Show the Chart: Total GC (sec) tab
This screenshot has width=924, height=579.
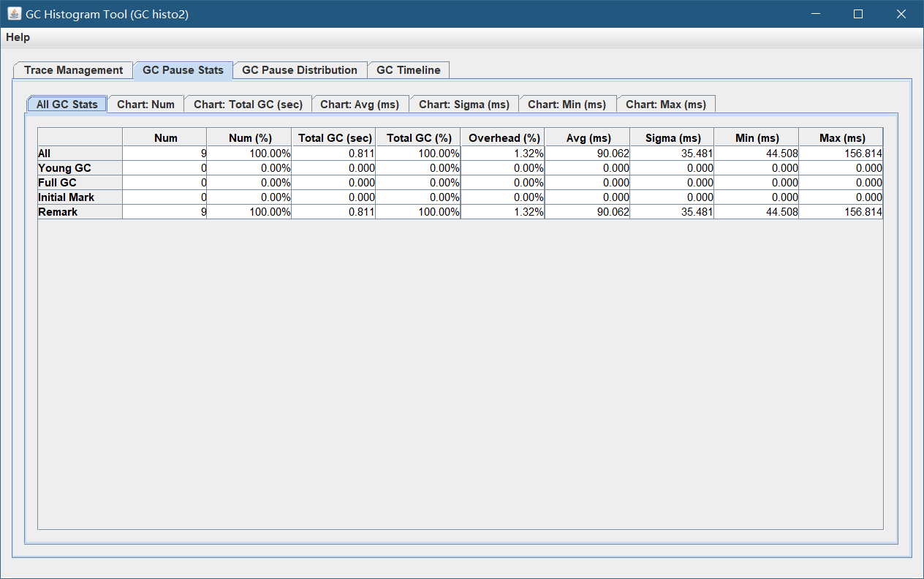pyautogui.click(x=248, y=105)
